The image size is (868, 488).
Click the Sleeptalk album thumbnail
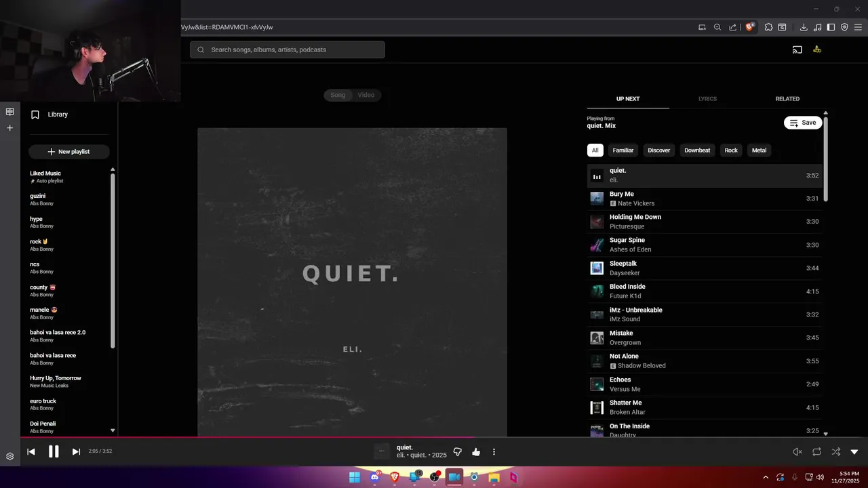(x=597, y=268)
